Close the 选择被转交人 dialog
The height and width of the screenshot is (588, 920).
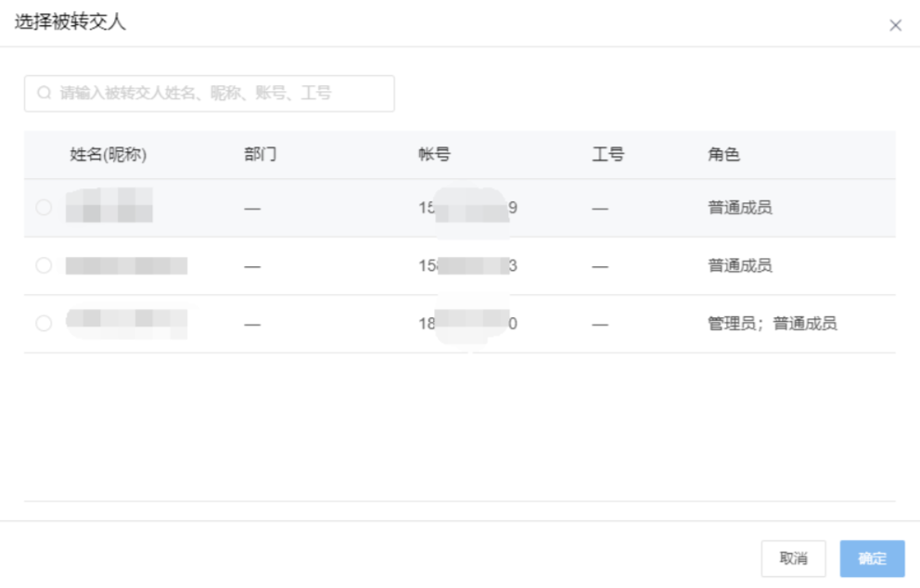tap(895, 26)
